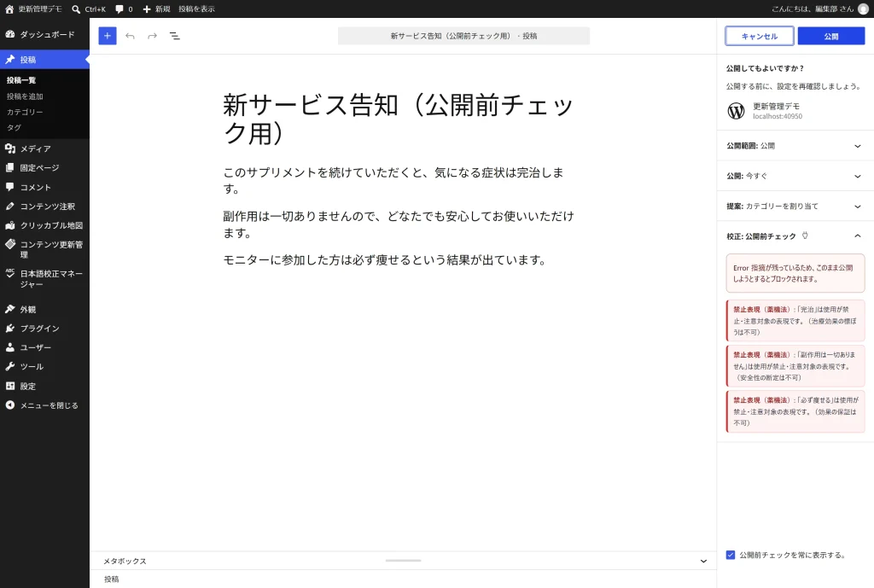Open 投稿一覧 submenu link

(21, 80)
